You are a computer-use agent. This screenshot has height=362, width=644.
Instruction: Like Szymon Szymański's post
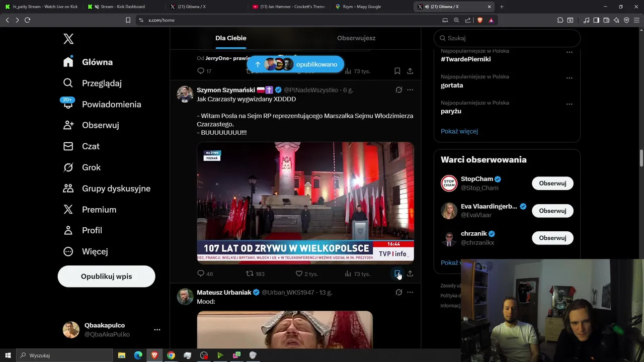tap(306, 274)
